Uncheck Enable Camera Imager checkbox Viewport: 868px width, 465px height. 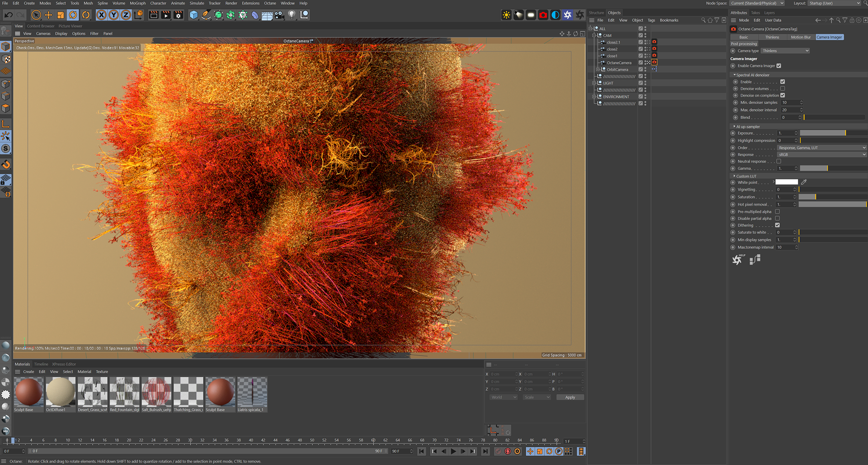778,66
